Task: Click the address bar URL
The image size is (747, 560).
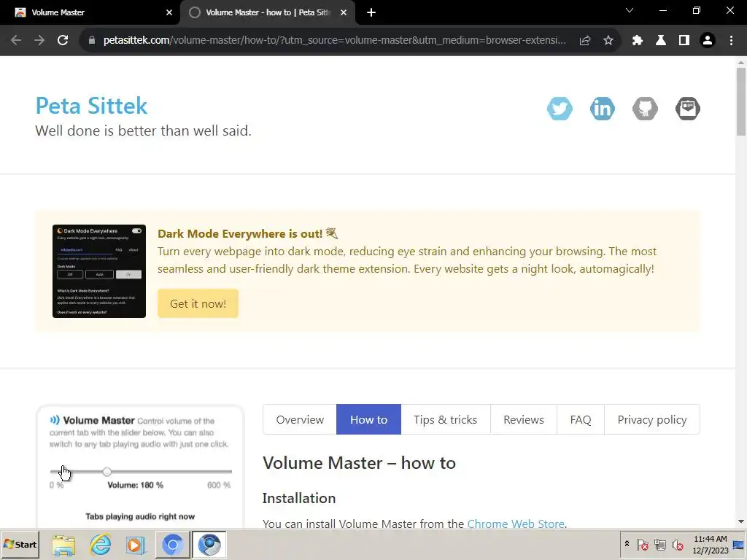Action: click(334, 41)
